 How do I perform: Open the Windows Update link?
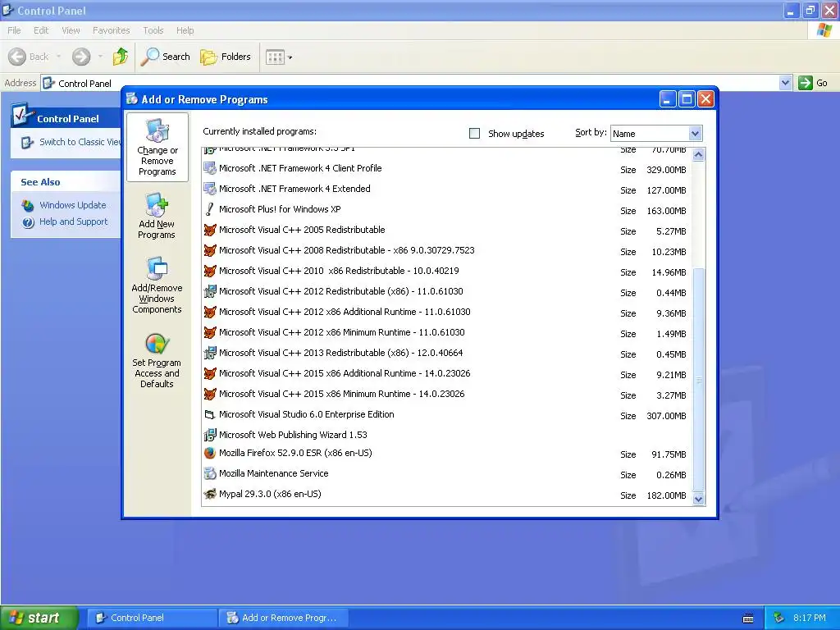pyautogui.click(x=73, y=205)
